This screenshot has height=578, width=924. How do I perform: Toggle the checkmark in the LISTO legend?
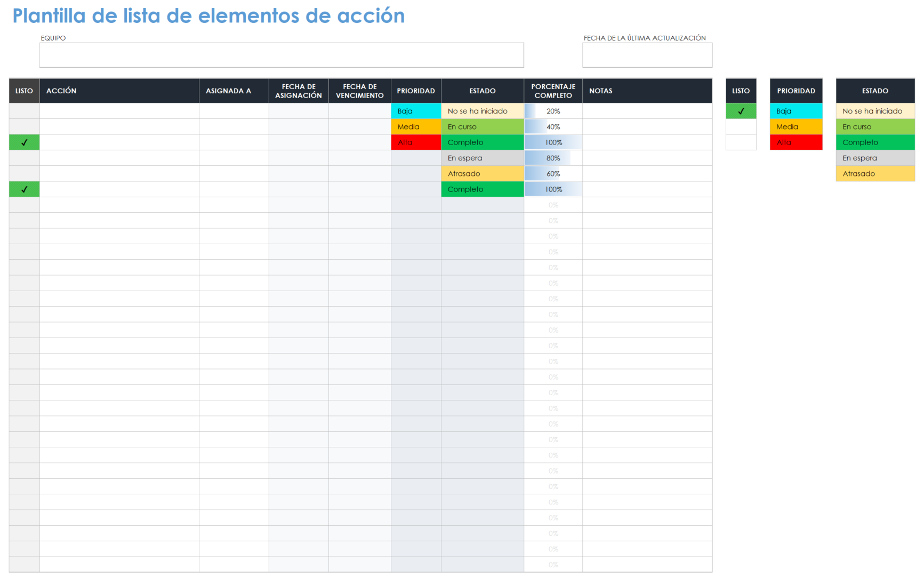[x=741, y=111]
